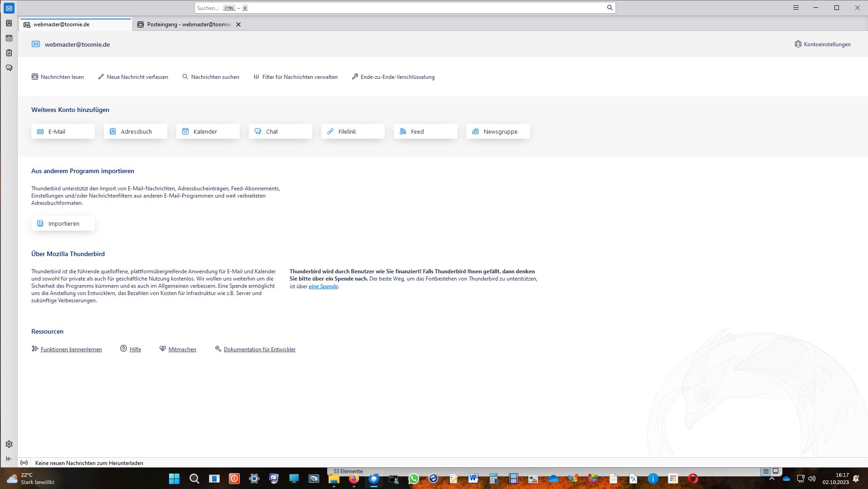Open Filter für Nachrichten verwalten
This screenshot has height=489, width=868.
pyautogui.click(x=296, y=77)
